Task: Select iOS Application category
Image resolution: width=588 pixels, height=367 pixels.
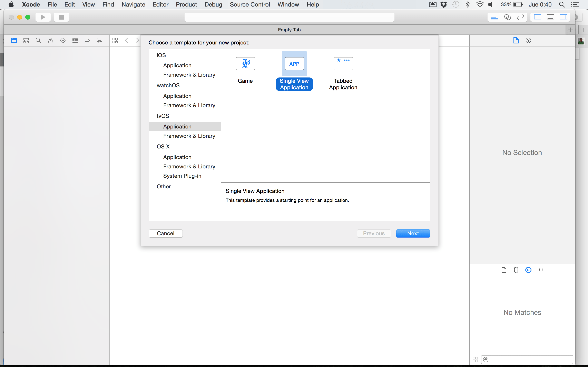Action: [177, 65]
